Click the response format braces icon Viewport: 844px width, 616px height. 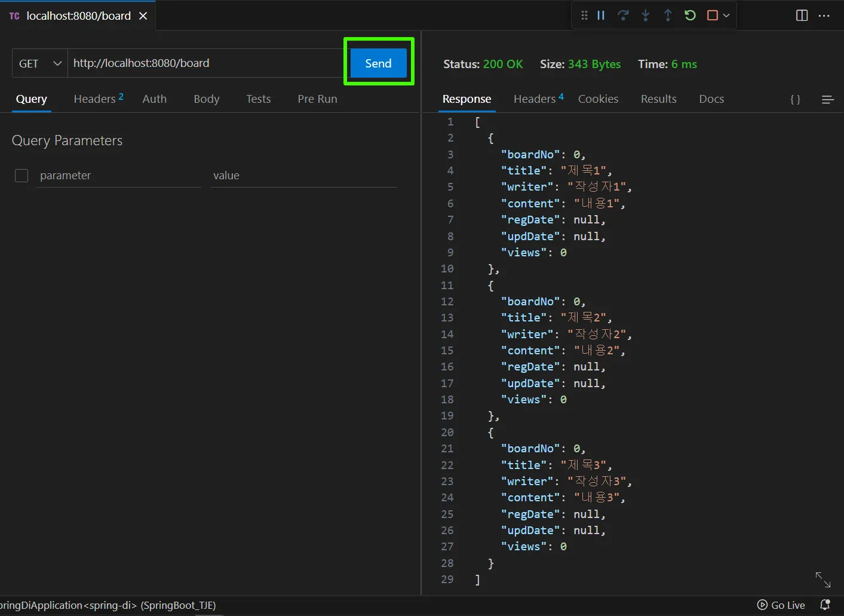795,100
